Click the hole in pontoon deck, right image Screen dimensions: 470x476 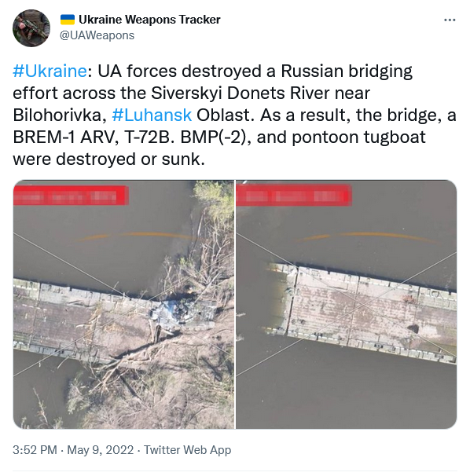[x=413, y=328]
